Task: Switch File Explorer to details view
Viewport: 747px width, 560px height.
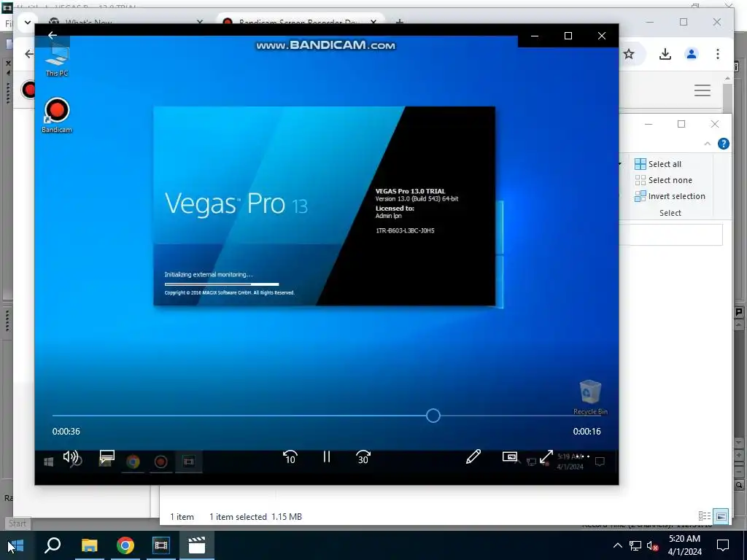Action: click(705, 516)
